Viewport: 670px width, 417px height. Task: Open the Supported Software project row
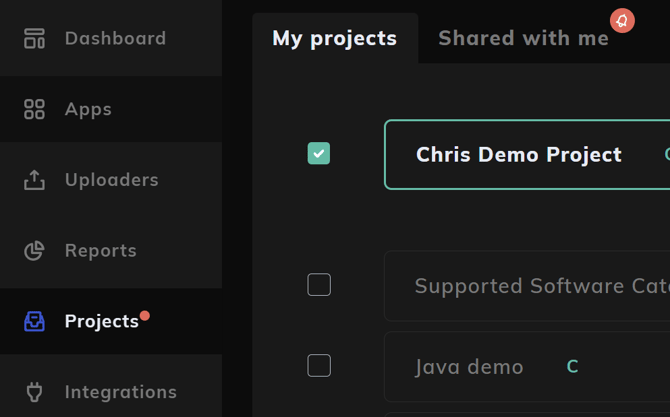click(x=540, y=286)
